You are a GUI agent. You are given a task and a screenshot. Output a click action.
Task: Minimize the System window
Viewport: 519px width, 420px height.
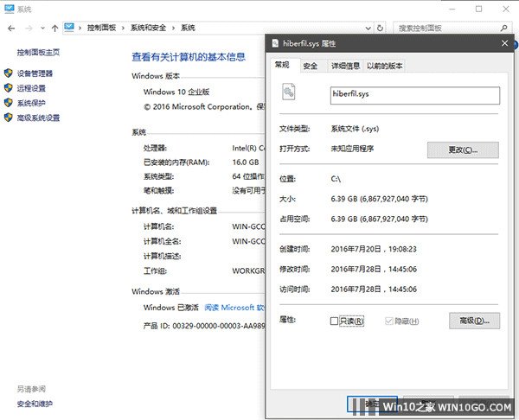pos(452,9)
